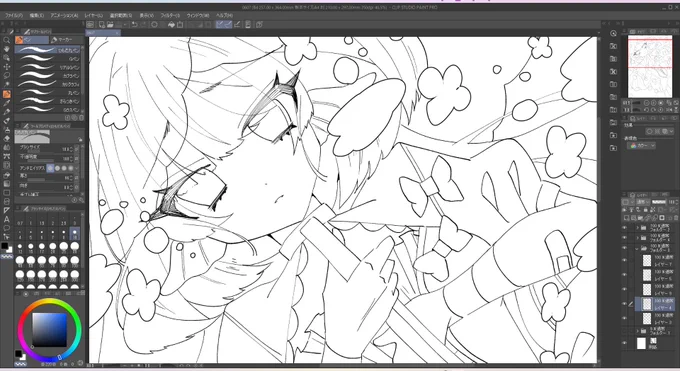Hide the paper layer at the bottom

coord(625,343)
